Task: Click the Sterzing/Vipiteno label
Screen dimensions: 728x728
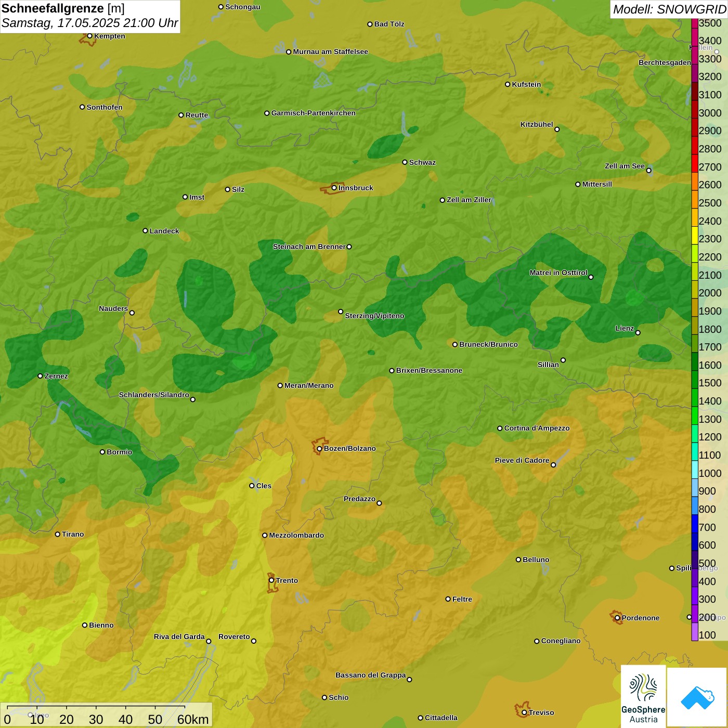Action: coord(374,316)
